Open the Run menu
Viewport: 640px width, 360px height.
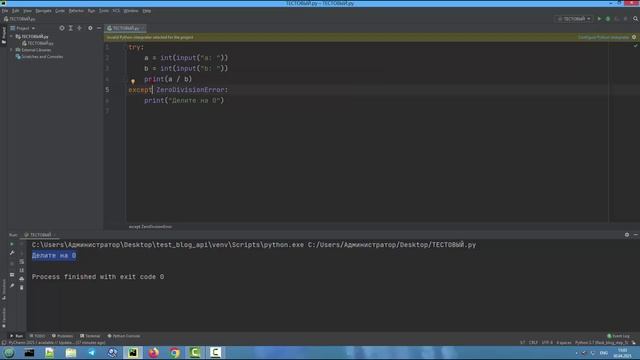pos(91,11)
